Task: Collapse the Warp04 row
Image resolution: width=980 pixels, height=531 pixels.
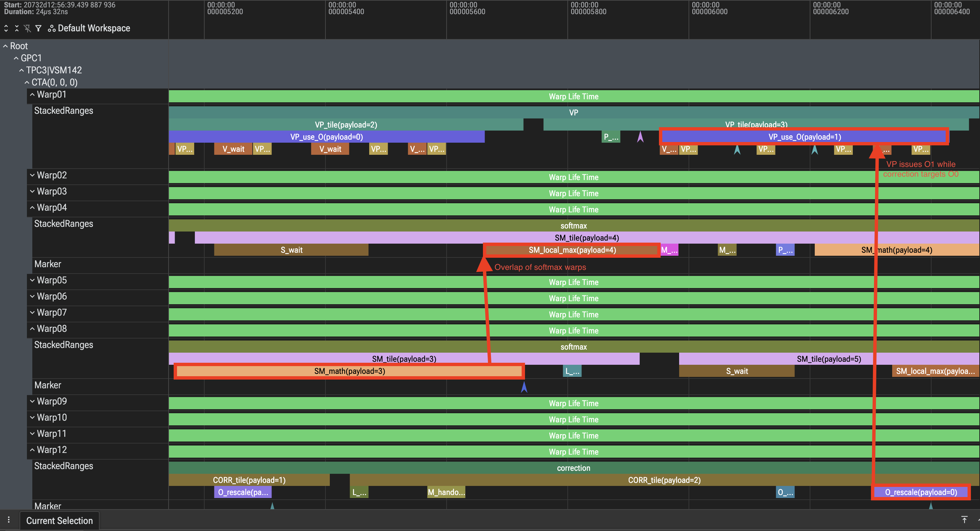Action: (x=32, y=208)
